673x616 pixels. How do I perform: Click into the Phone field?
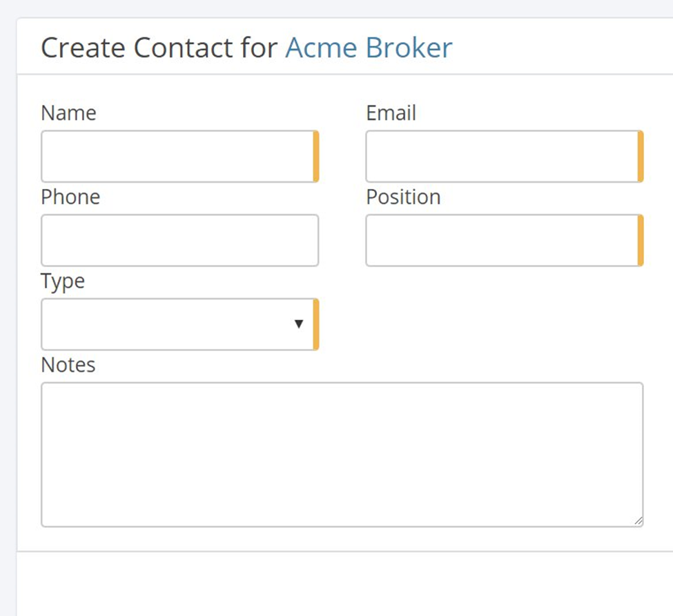tap(179, 241)
